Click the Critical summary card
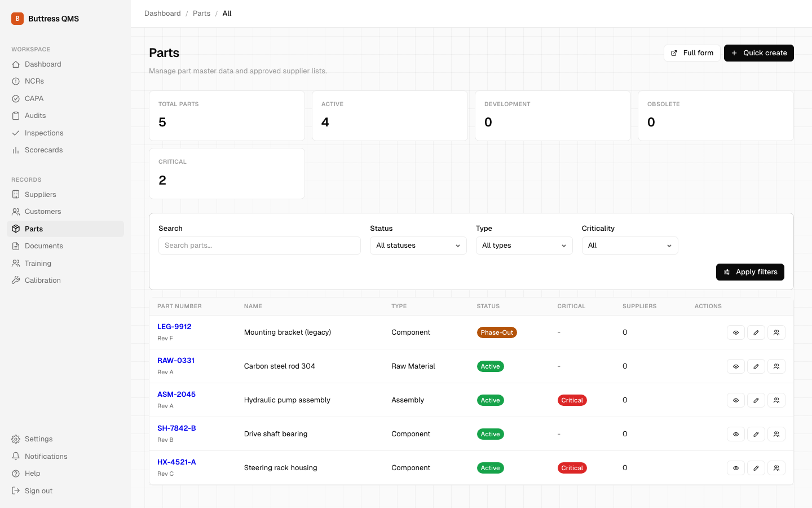Screen dimensions: 812x508 227,174
